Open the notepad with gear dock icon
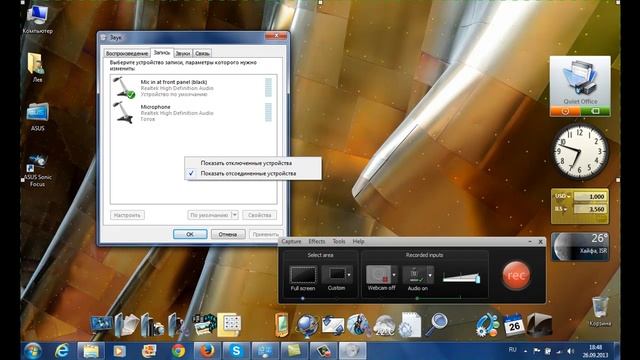 pyautogui.click(x=409, y=325)
